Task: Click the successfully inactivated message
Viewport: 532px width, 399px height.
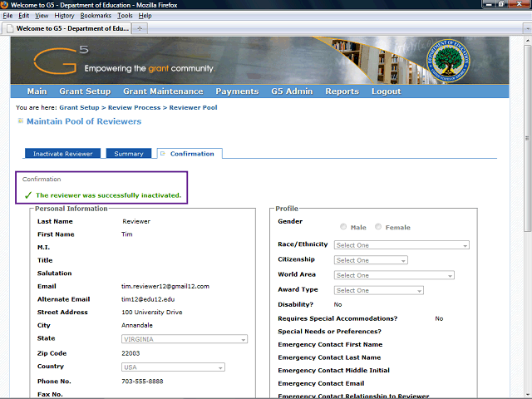Action: coord(109,195)
